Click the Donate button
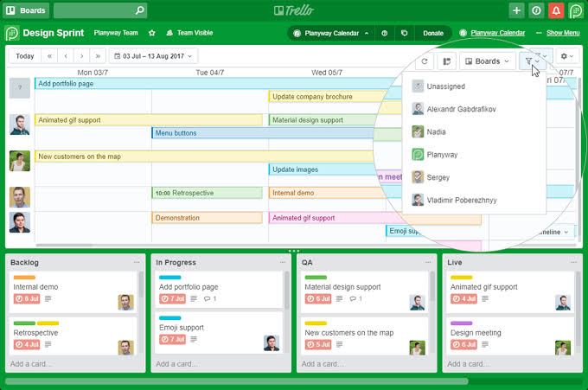 (433, 33)
